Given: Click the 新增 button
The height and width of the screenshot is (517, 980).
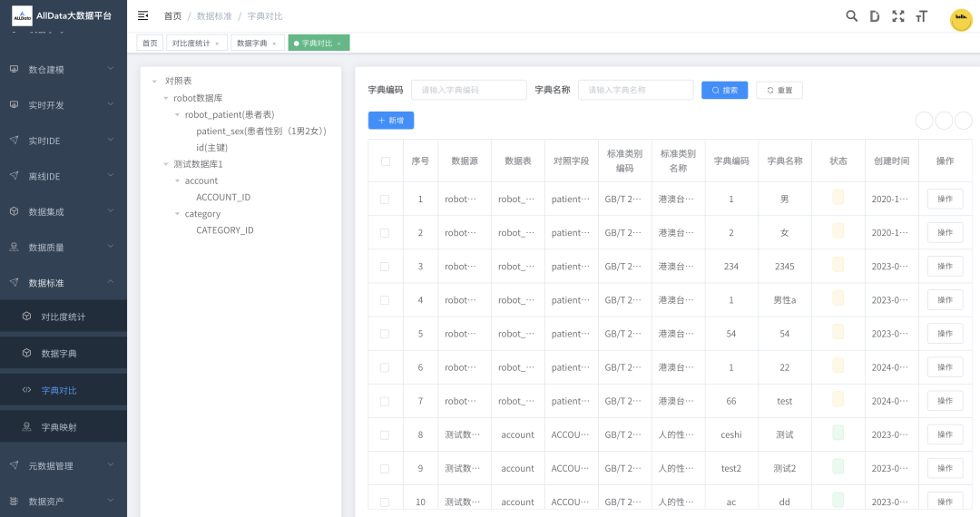Looking at the screenshot, I should [391, 121].
